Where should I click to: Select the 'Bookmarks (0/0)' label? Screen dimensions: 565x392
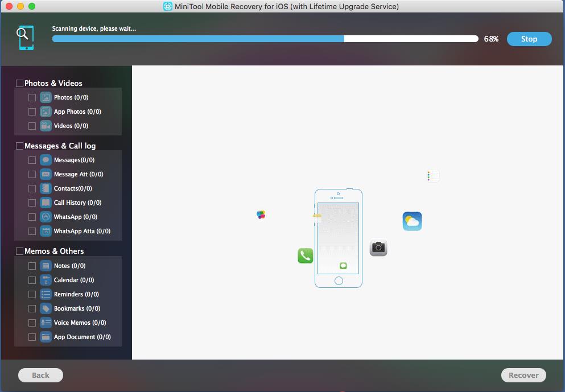[77, 308]
